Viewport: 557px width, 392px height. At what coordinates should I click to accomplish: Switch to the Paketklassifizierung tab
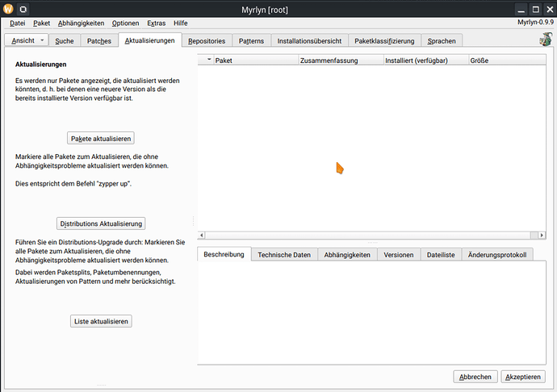384,40
